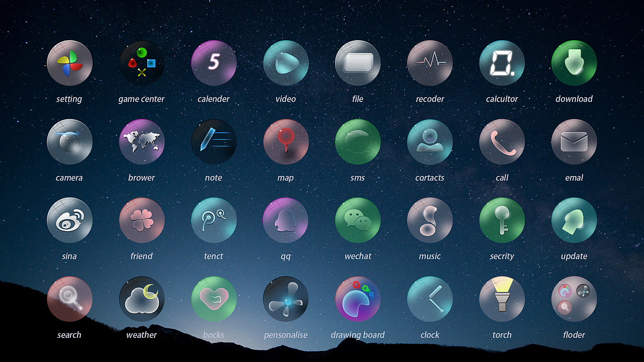Click the "cortacts" text label
The image size is (644, 362).
[x=430, y=178]
